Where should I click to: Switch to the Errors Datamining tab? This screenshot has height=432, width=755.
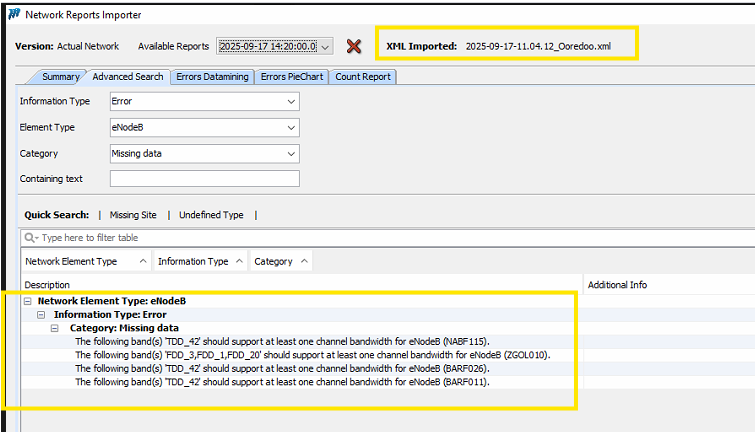tap(211, 76)
